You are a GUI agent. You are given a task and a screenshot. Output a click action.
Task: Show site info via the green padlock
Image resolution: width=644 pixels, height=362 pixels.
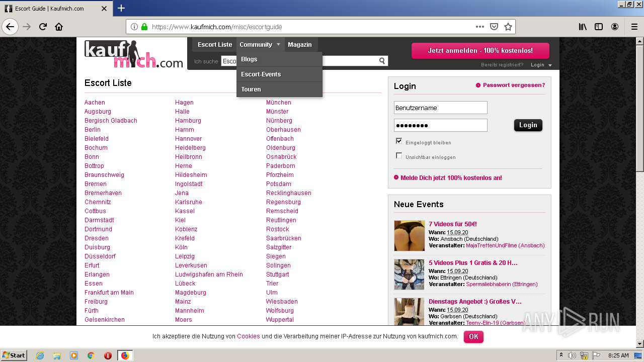[x=144, y=27]
